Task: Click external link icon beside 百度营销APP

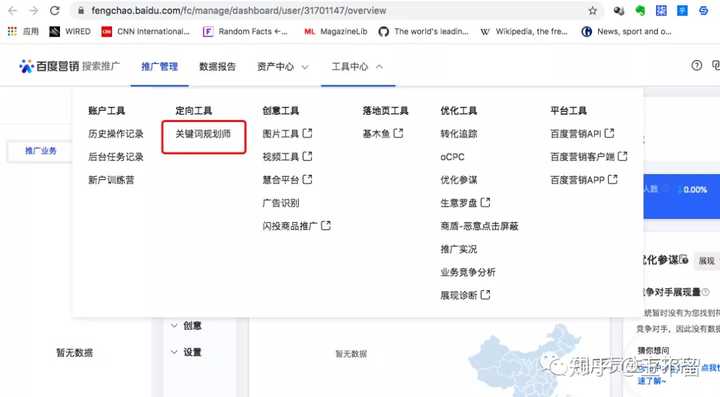Action: pyautogui.click(x=613, y=179)
